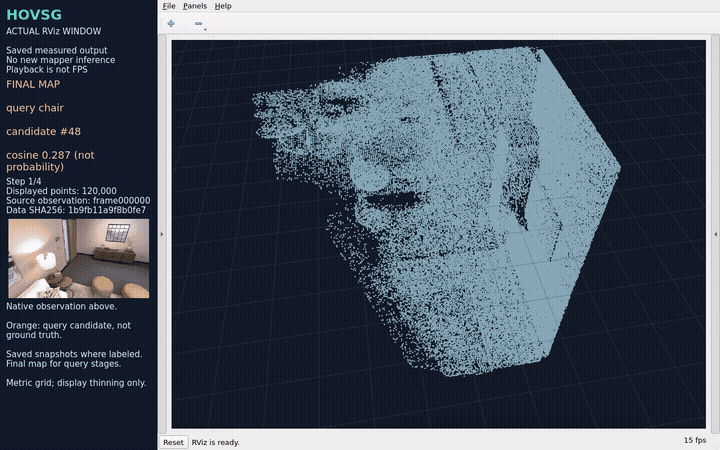The image size is (720, 450).
Task: Click the 'Step 1/4' text
Action: click(23, 181)
